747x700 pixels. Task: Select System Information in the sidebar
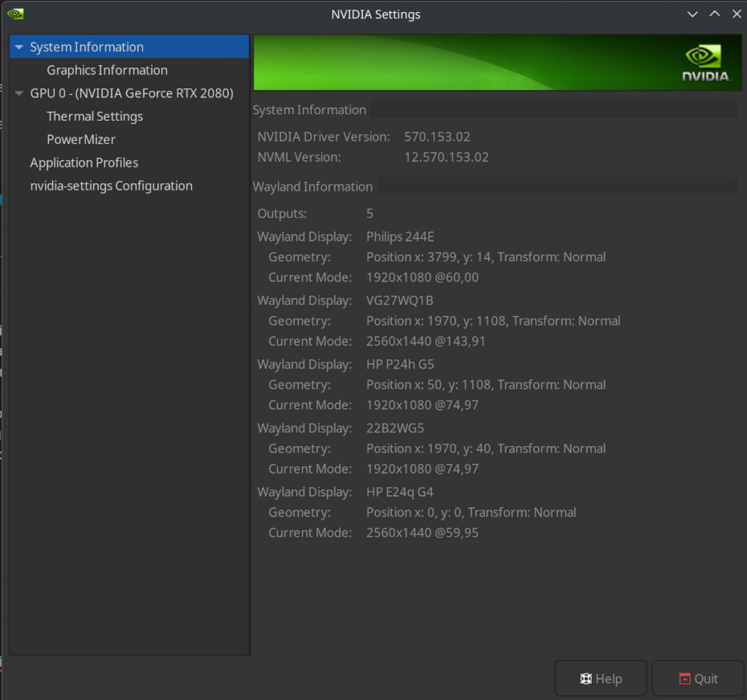87,47
